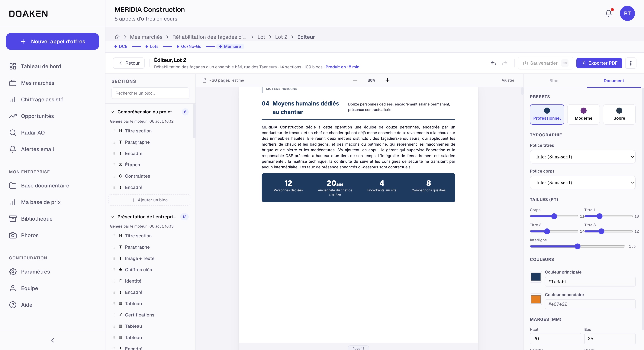
Task: Go to Go/No-Go step
Action: (x=189, y=47)
